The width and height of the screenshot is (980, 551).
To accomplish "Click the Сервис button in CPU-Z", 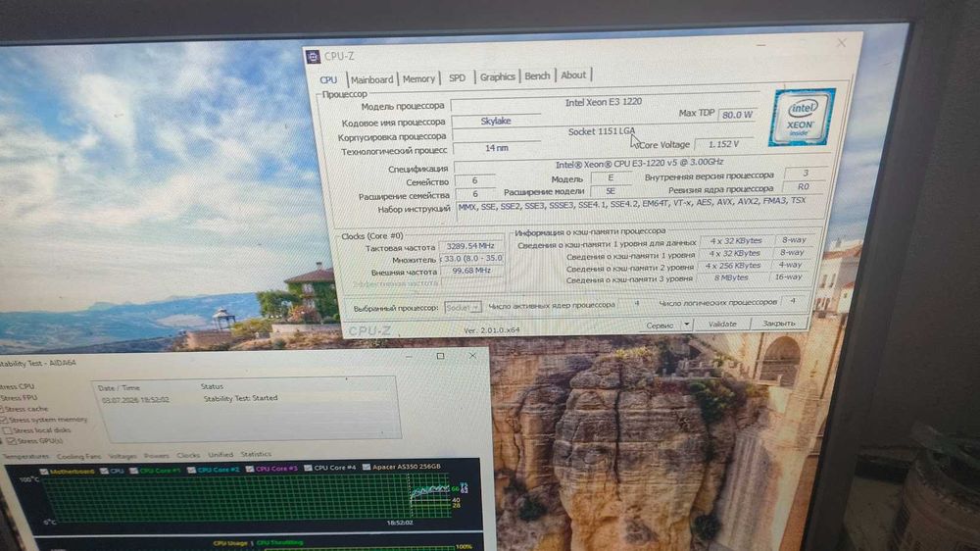I will tap(660, 326).
